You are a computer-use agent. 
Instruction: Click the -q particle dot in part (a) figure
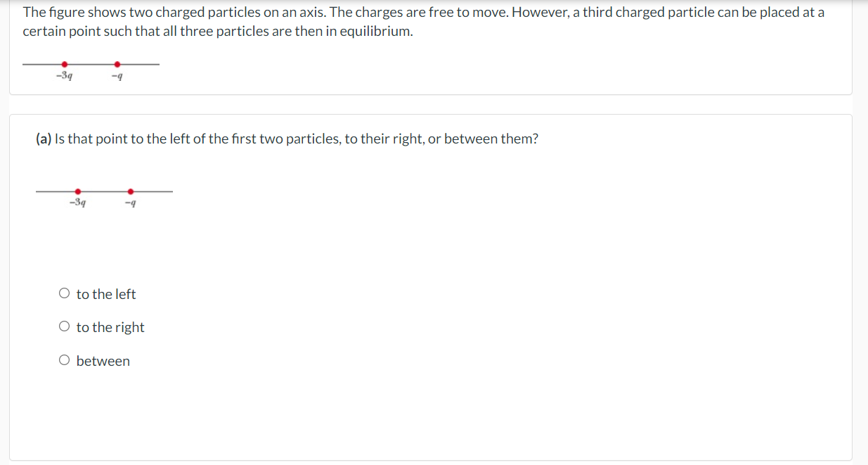pos(130,190)
